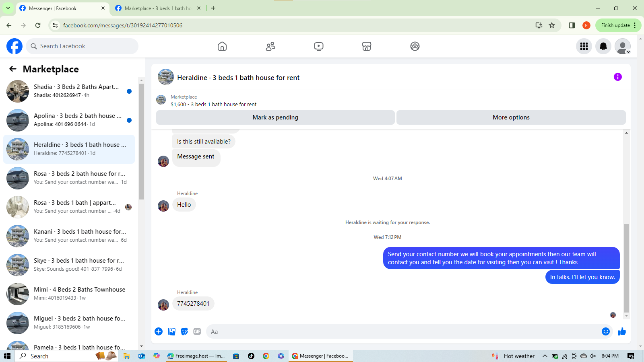Open Miguel 3 beds 2 bath conversation

coord(69,323)
